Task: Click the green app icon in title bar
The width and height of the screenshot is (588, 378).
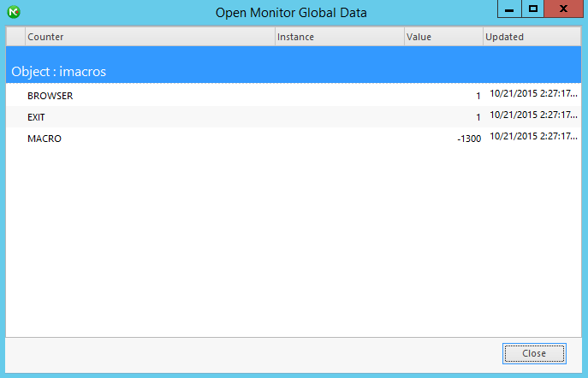Action: pos(14,12)
